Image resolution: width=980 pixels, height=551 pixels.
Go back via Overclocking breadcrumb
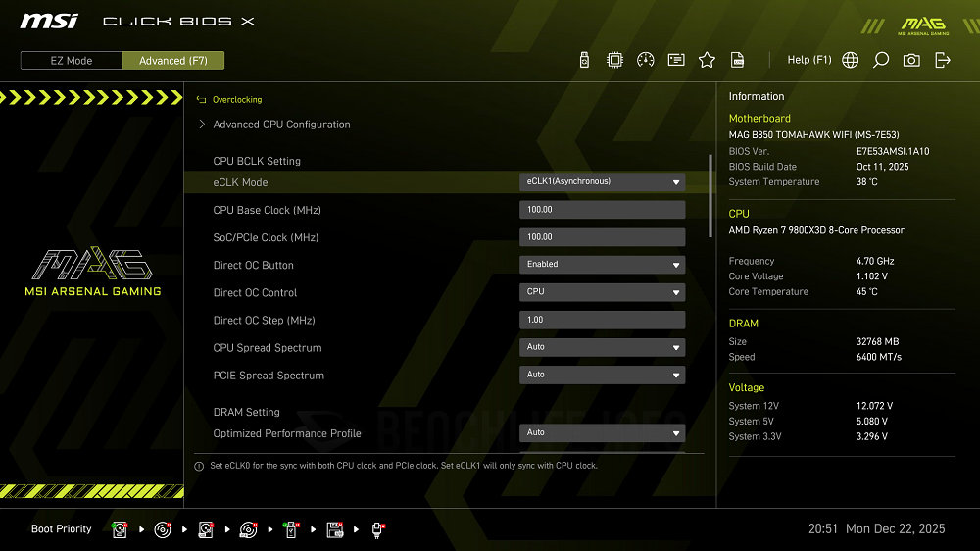(x=236, y=100)
